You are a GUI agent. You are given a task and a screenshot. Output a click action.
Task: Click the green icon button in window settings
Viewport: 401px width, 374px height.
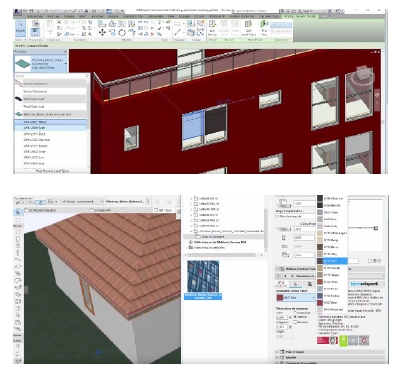(x=343, y=340)
